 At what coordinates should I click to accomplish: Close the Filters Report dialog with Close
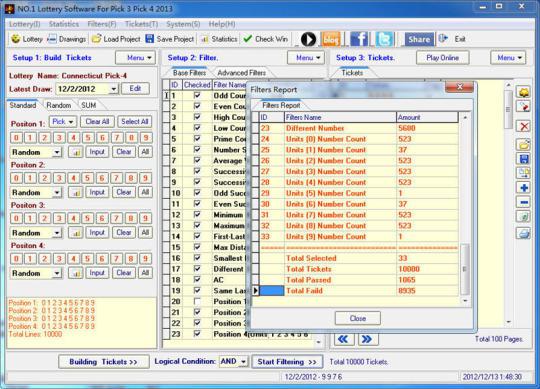click(x=358, y=318)
